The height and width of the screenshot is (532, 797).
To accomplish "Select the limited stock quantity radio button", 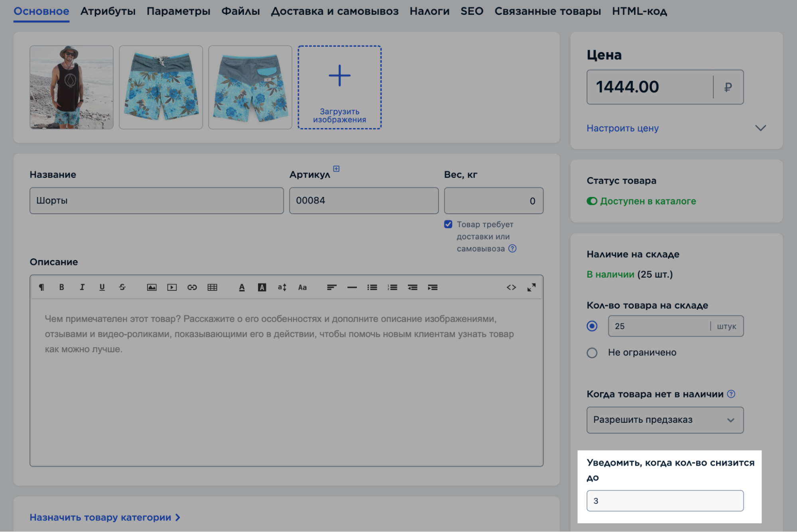I will point(592,326).
